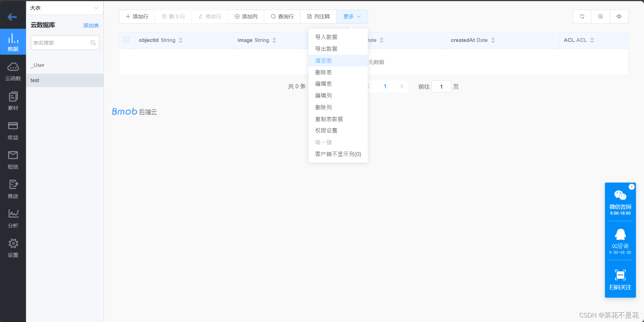Screen dimensions: 644x322
Task: Open the 云函数 section in the sidebar
Action: [13, 71]
